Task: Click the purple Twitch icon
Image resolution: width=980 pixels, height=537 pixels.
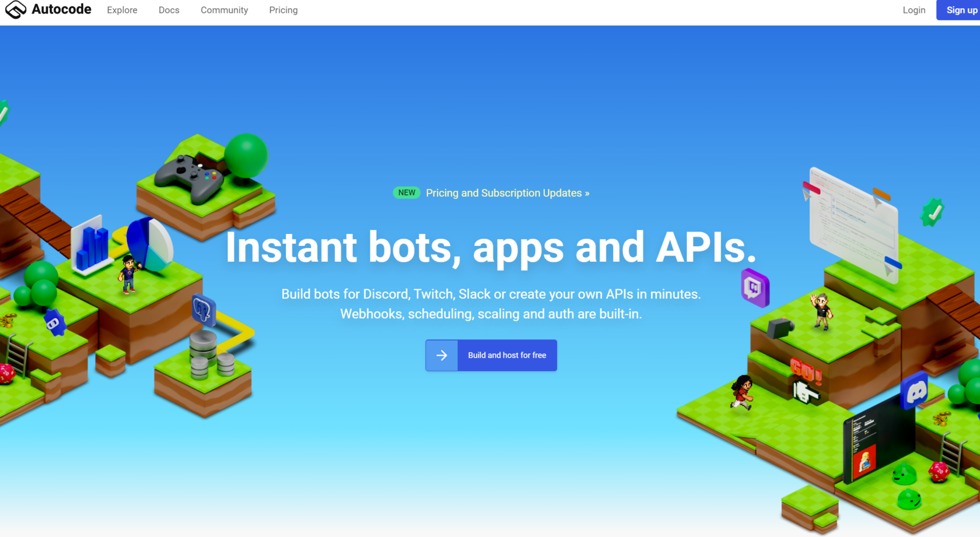Action: [755, 288]
